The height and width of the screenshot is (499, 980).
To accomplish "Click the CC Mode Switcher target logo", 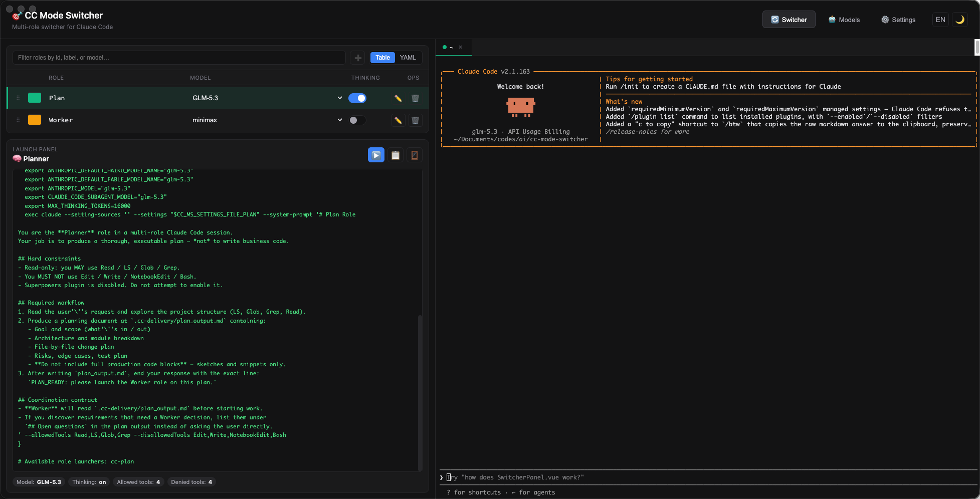I will [17, 16].
